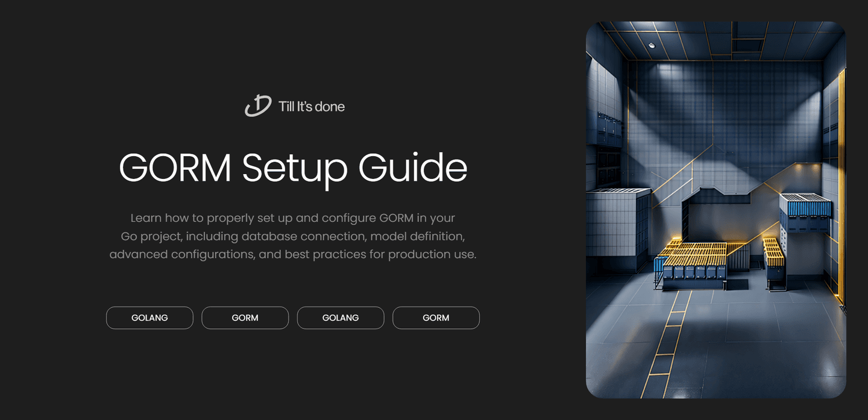Screen dimensions: 868x420
Task: Open the "Till It's done" brand name link
Action: 311,107
